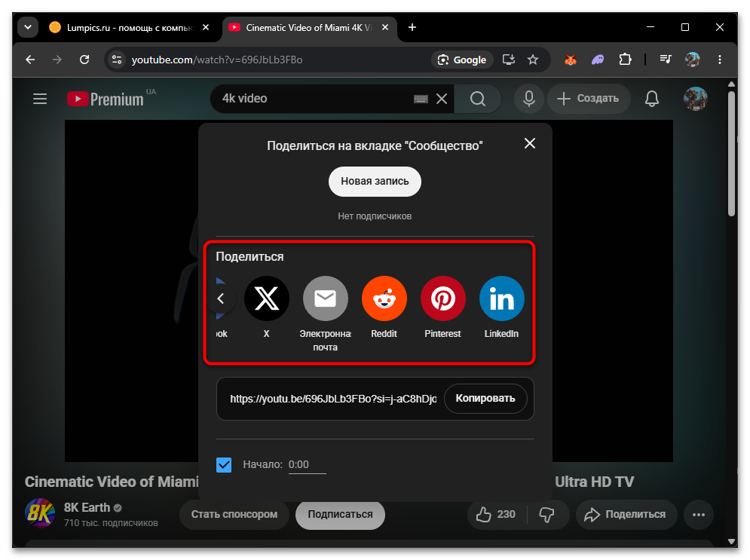Open the 8K Earth channel avatar
Viewport: 750px width, 560px height.
click(x=40, y=513)
